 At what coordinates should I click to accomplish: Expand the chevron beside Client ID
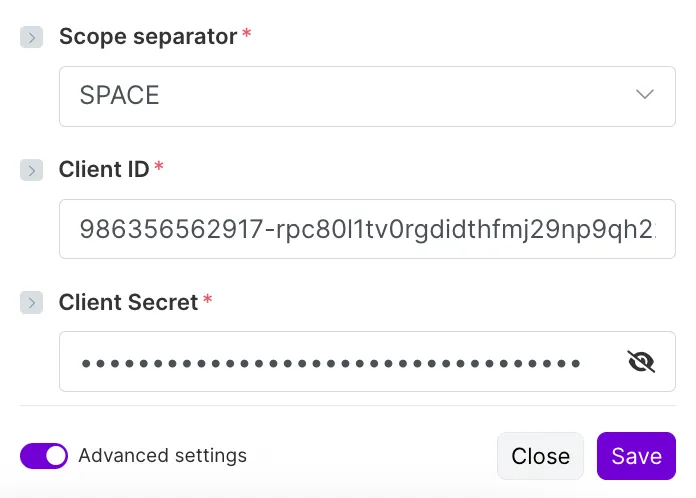coord(32,170)
